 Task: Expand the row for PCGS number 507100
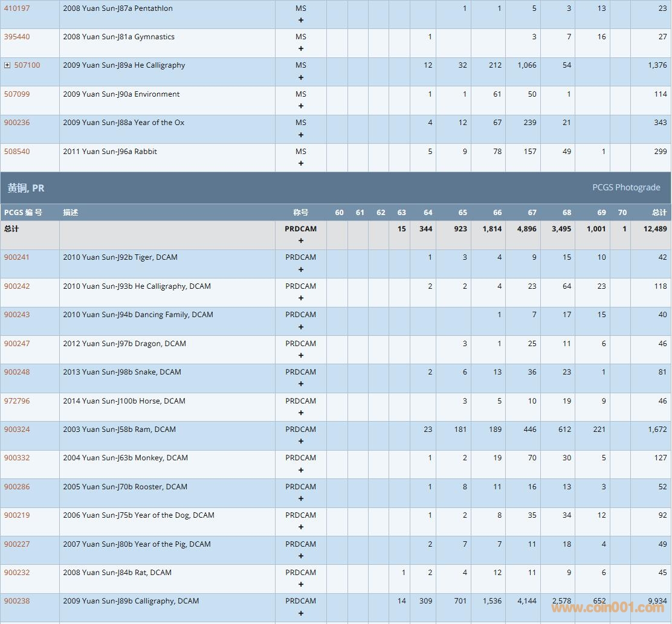pyautogui.click(x=7, y=65)
